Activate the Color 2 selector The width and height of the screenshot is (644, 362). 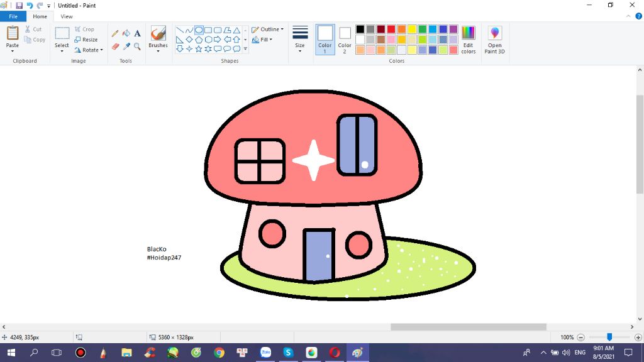coord(345,40)
